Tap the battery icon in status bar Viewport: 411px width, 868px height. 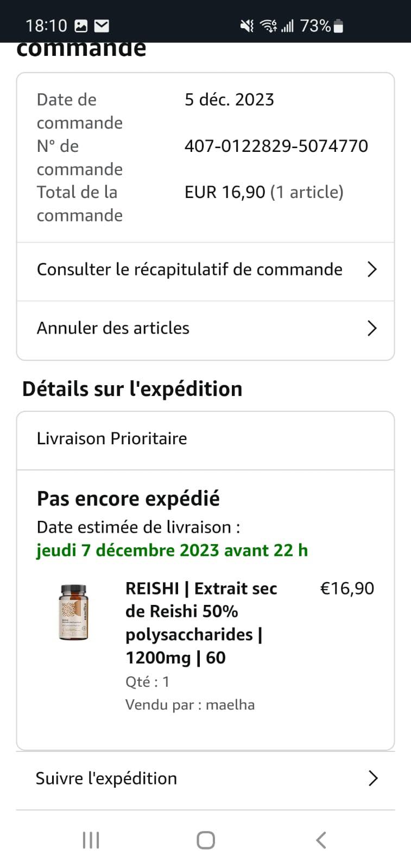[338, 25]
